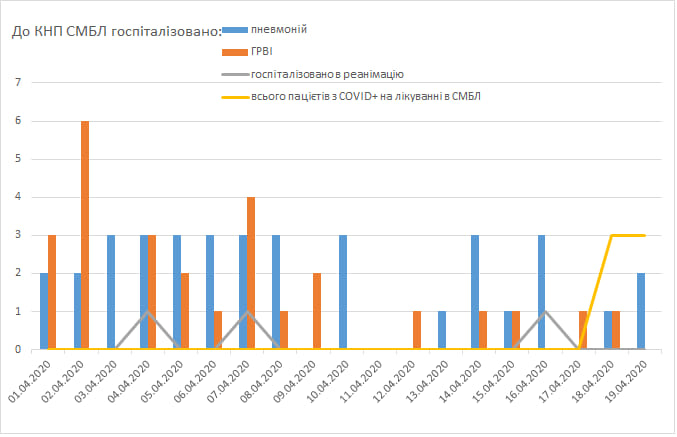Click the gray реанімацію legend line marker
The image size is (677, 437).
[234, 75]
